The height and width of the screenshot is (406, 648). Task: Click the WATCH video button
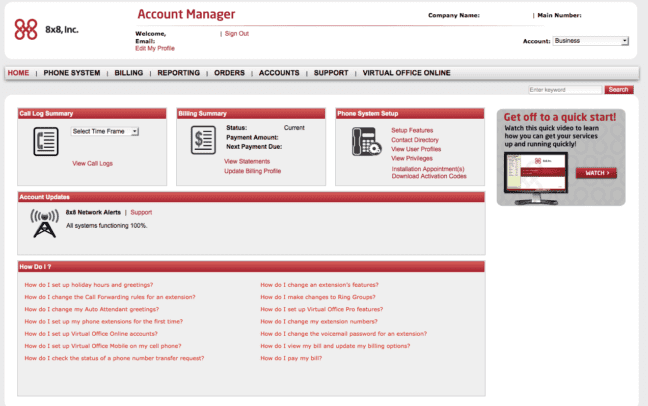coord(596,173)
